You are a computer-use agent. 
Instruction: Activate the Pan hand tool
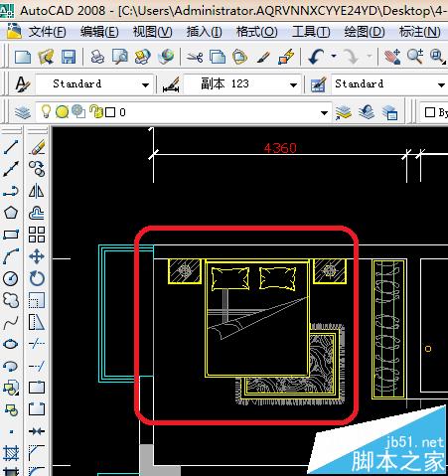tap(392, 57)
